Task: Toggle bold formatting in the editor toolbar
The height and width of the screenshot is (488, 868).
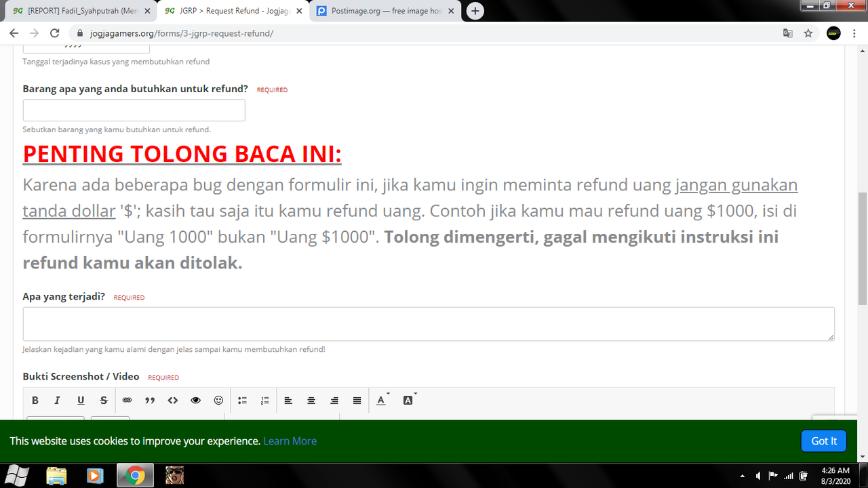Action: 35,401
